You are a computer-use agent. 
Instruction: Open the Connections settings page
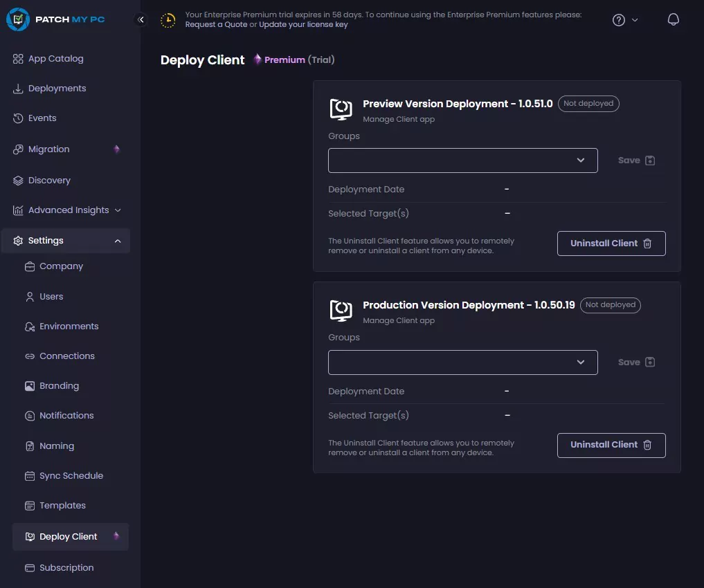(x=67, y=356)
